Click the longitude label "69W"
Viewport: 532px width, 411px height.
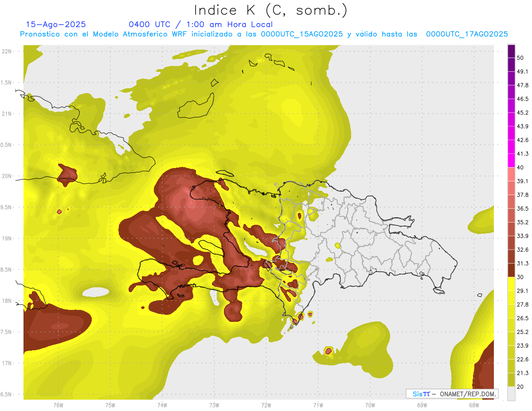(x=422, y=405)
